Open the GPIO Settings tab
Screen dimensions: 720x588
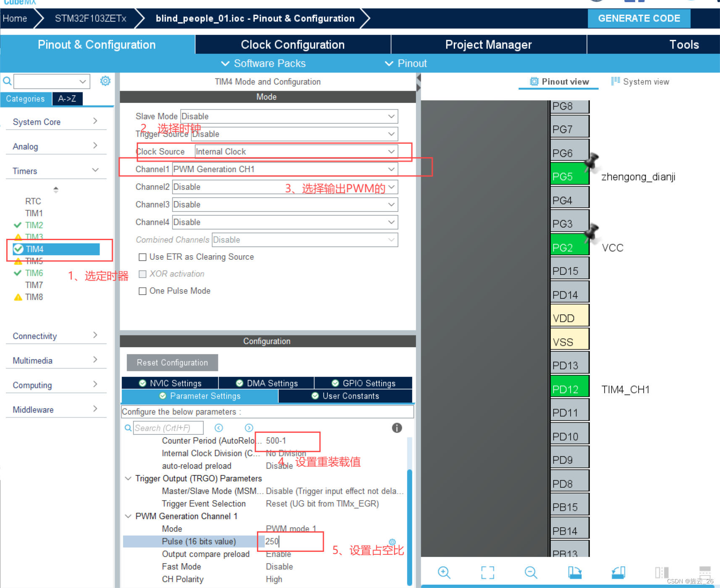click(364, 383)
